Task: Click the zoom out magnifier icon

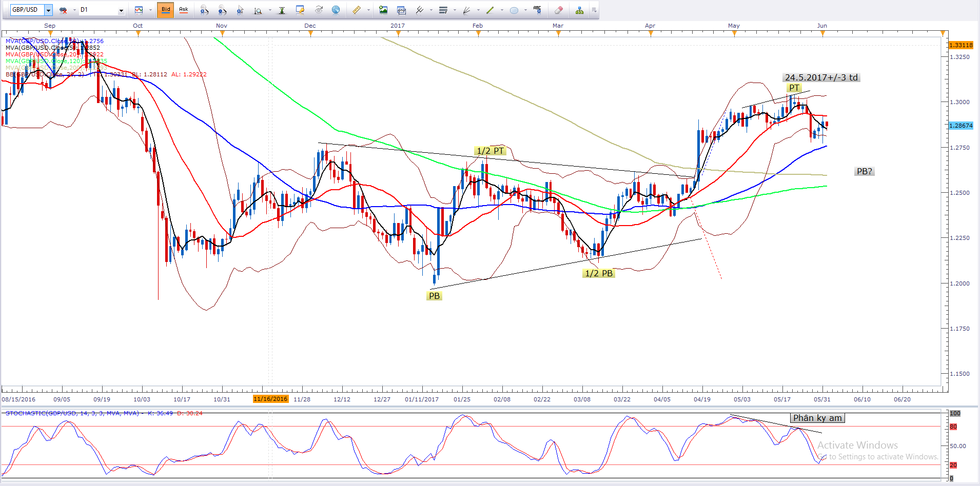Action: (x=222, y=10)
